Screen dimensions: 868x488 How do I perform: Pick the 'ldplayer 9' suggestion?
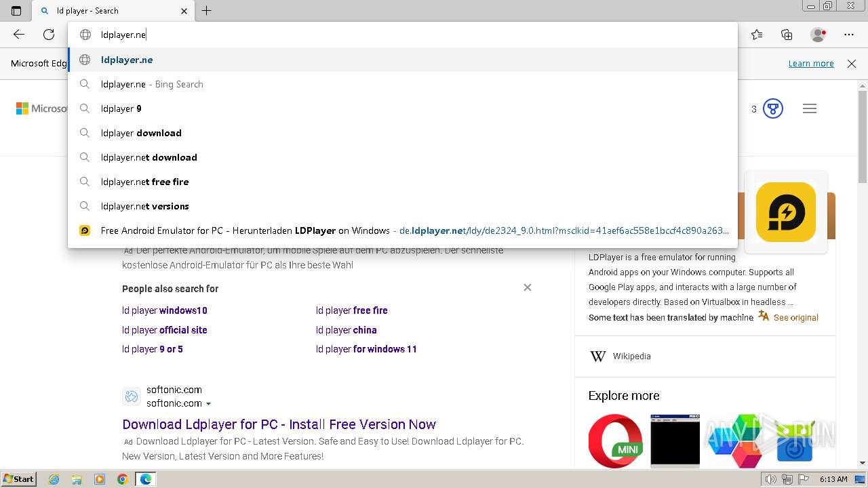click(403, 108)
